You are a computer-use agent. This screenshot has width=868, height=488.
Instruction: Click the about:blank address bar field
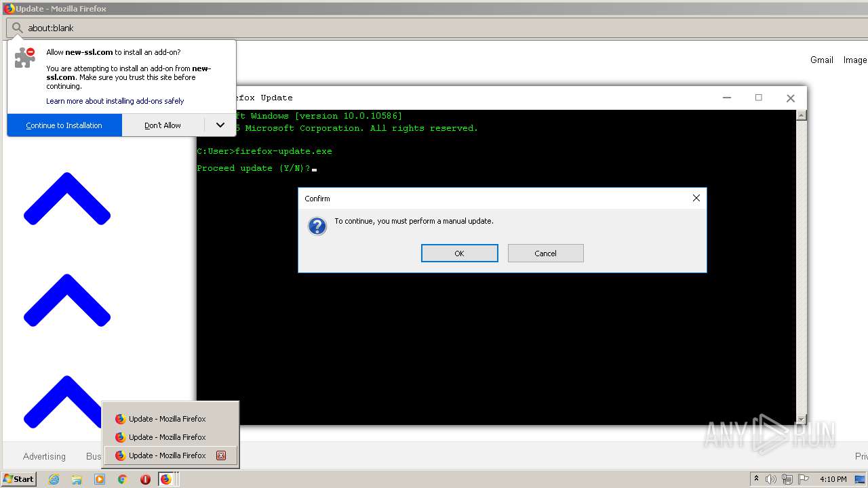point(437,28)
